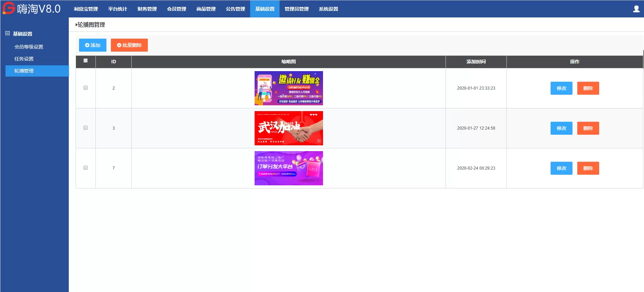Check the checkbox for row ID 2

(86, 88)
